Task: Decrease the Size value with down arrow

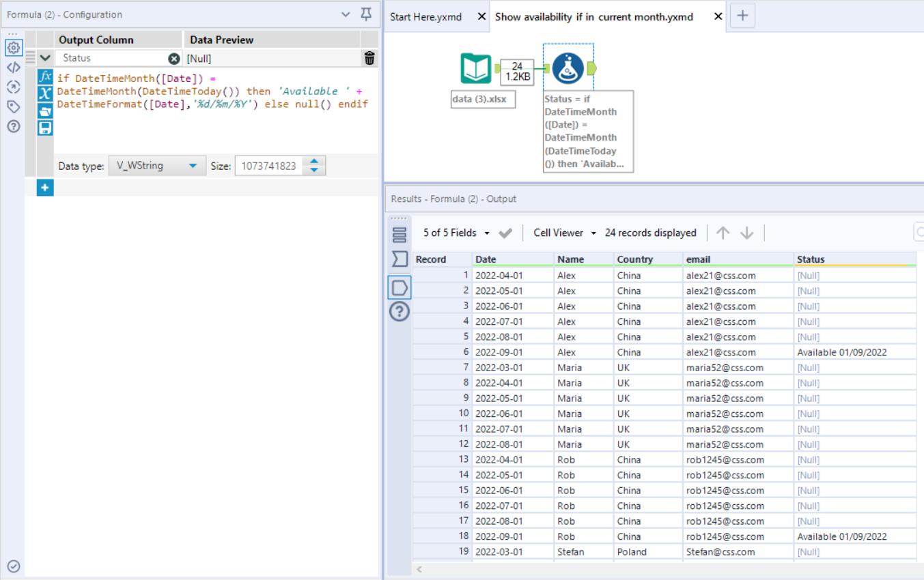Action: (314, 170)
